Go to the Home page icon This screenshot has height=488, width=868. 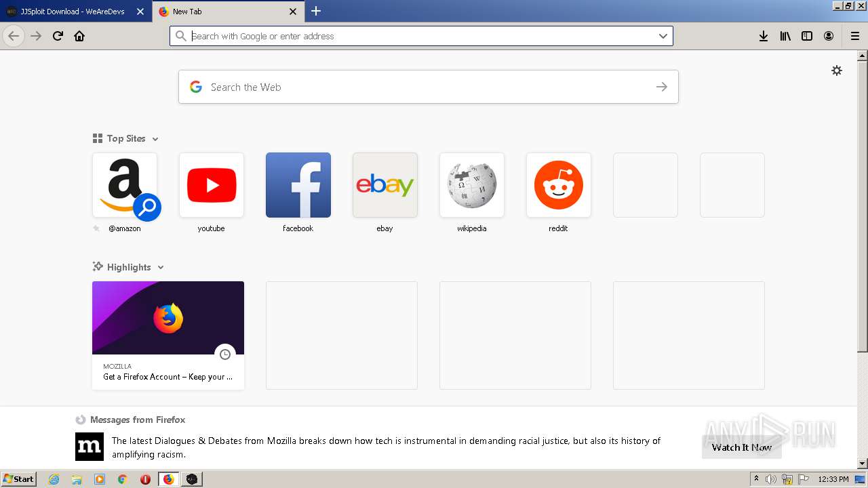[x=79, y=36]
